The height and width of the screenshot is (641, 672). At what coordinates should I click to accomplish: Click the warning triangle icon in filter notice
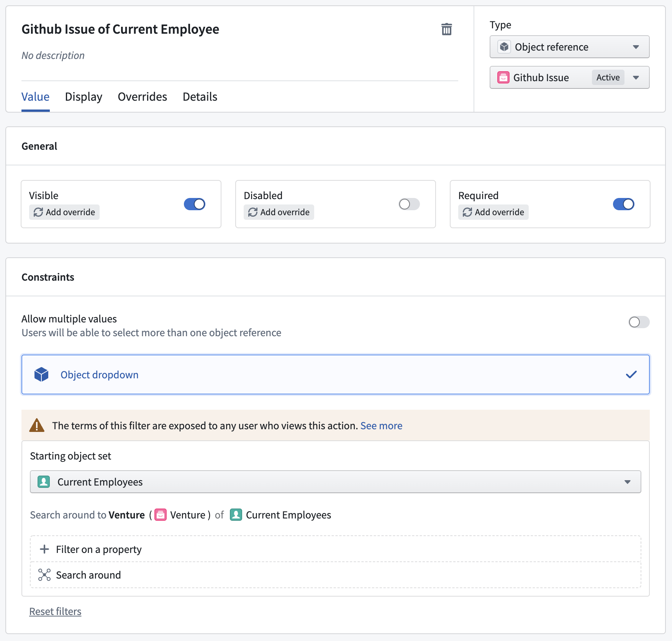point(37,425)
